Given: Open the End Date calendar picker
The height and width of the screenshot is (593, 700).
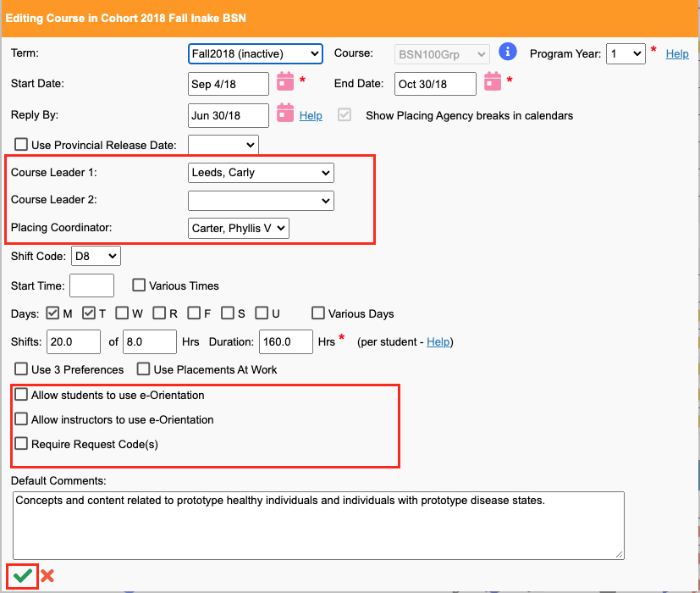Looking at the screenshot, I should tap(493, 81).
